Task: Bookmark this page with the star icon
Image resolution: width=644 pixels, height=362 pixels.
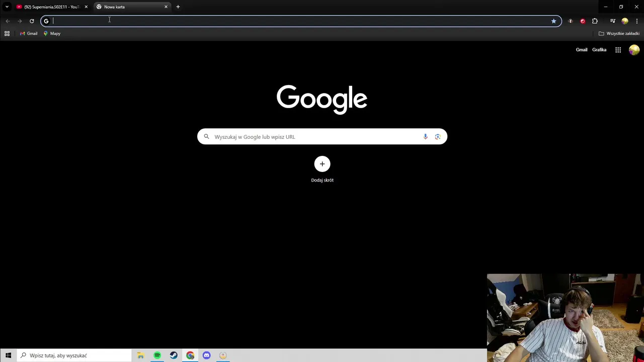Action: [553, 21]
